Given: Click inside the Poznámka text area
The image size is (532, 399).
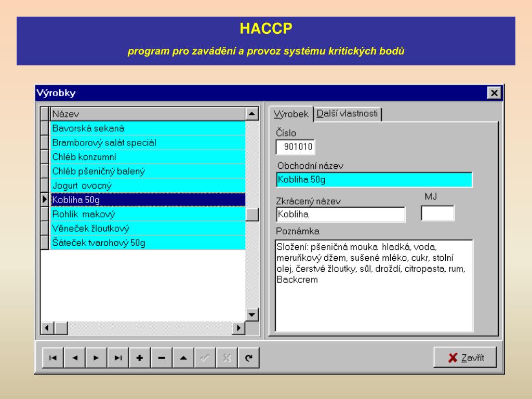Looking at the screenshot, I should pyautogui.click(x=374, y=285).
